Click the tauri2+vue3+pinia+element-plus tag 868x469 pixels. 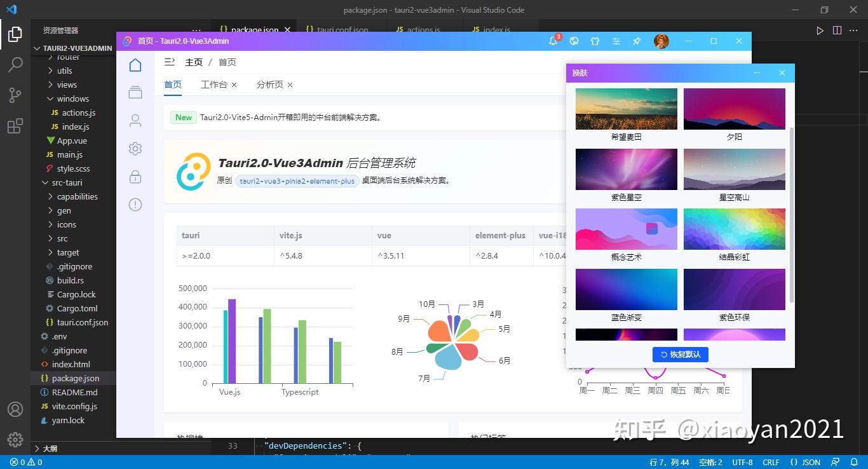(296, 181)
